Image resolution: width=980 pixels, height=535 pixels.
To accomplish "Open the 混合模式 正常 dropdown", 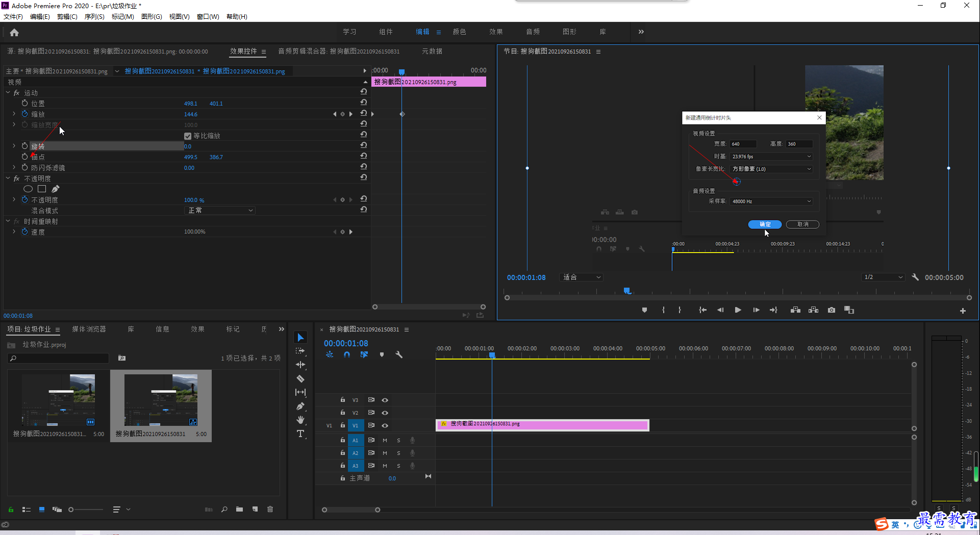I will coord(219,211).
